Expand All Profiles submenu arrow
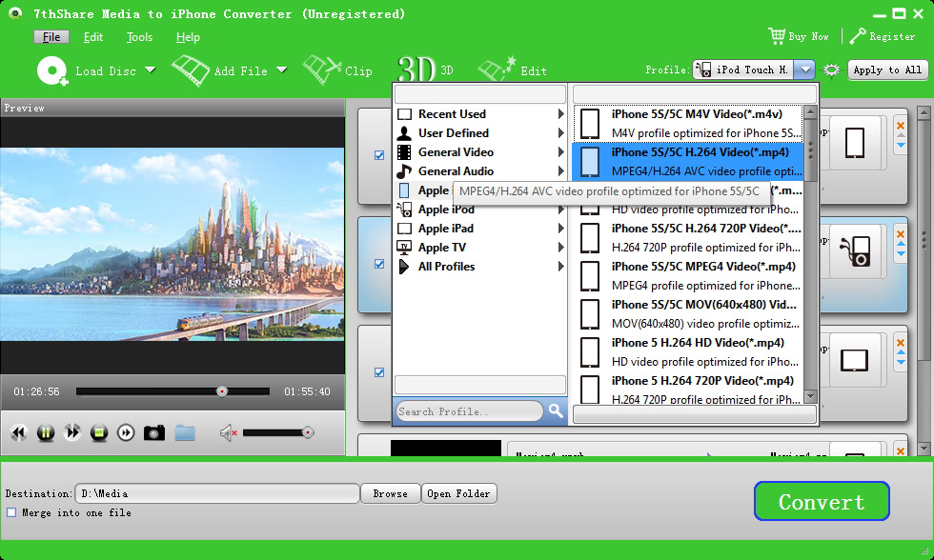The height and width of the screenshot is (560, 934). click(x=560, y=266)
